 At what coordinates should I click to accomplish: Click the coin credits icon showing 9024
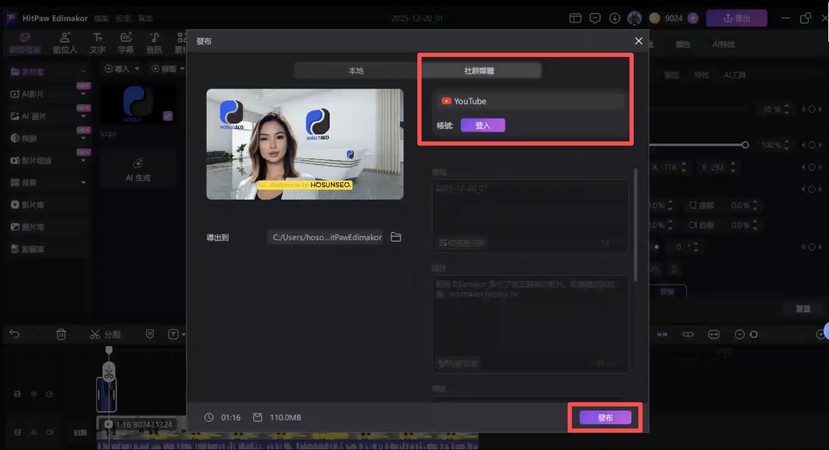click(x=657, y=18)
